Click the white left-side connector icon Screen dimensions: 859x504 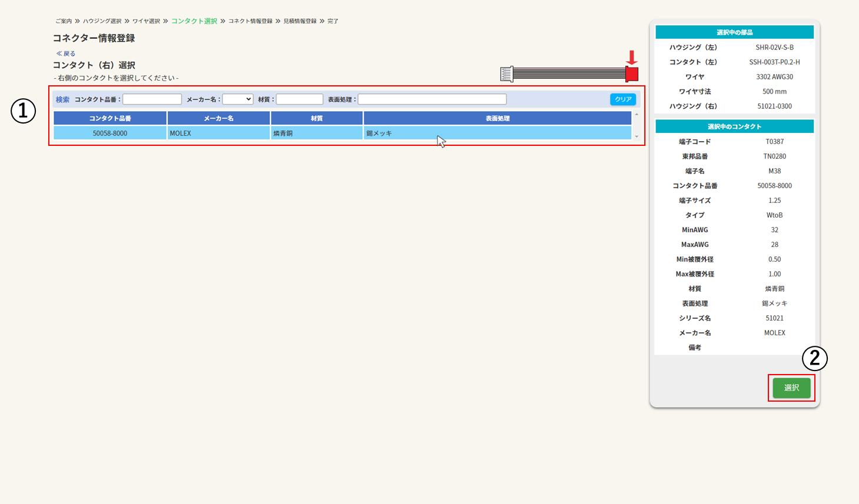coord(506,74)
